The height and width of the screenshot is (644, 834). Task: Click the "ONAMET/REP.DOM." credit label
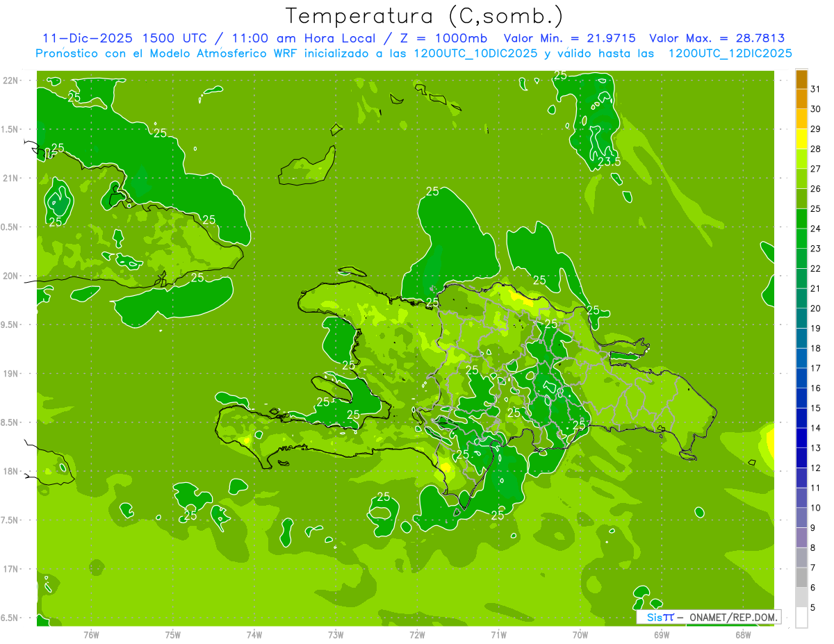pos(733,617)
